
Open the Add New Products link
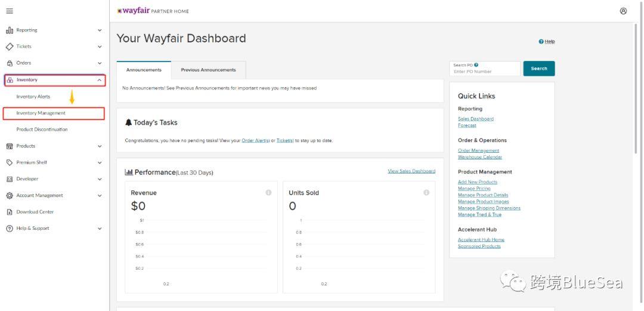(478, 182)
